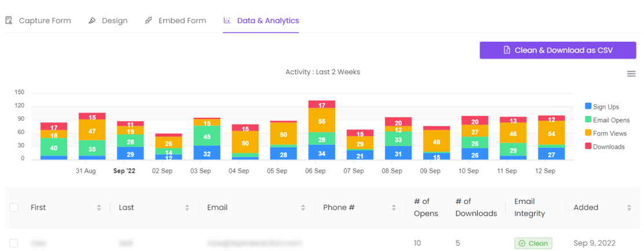
Task: Toggle the select-all header checkbox
Action: click(x=14, y=208)
